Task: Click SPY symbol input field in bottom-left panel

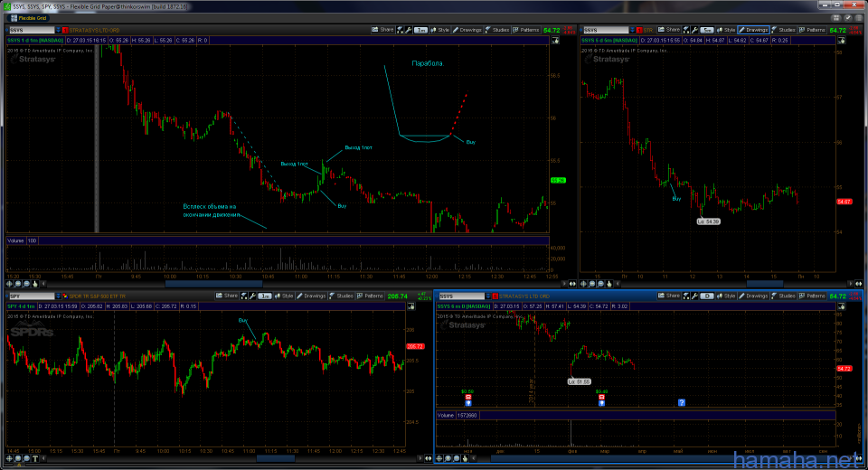Action: pos(32,296)
